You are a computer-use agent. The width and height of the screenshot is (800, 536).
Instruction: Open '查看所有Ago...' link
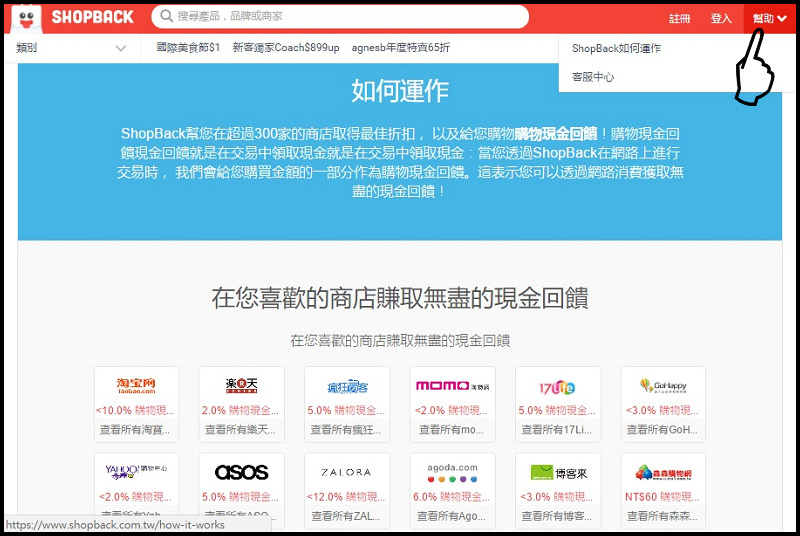pyautogui.click(x=451, y=516)
